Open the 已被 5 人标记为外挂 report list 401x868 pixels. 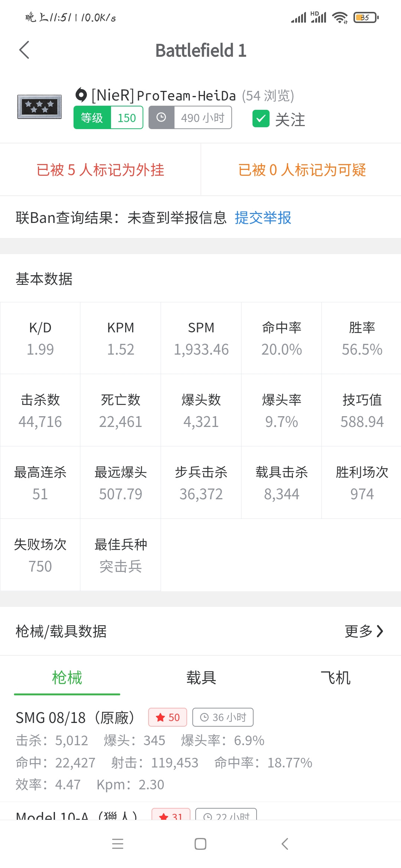[100, 170]
